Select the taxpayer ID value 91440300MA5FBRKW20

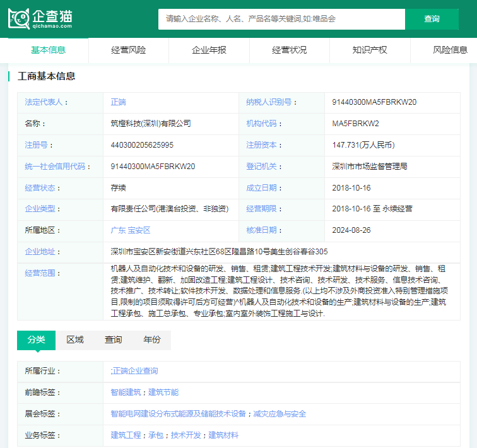pyautogui.click(x=374, y=102)
